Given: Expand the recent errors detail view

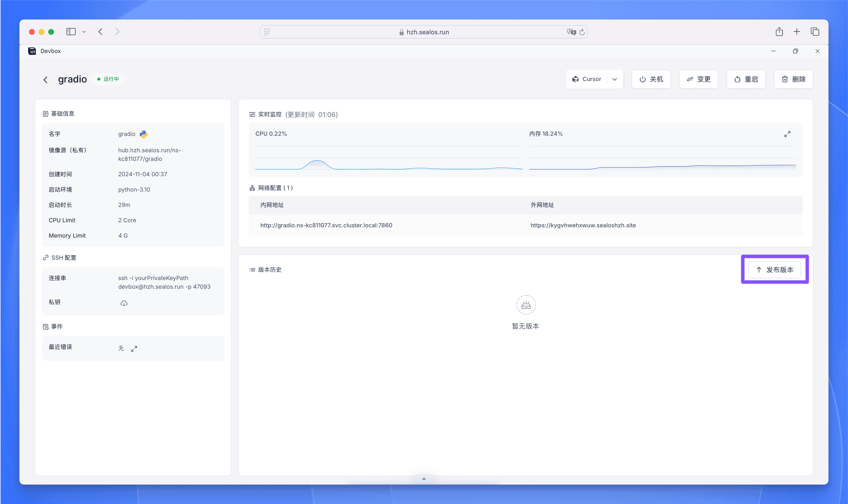Looking at the screenshot, I should tap(134, 348).
